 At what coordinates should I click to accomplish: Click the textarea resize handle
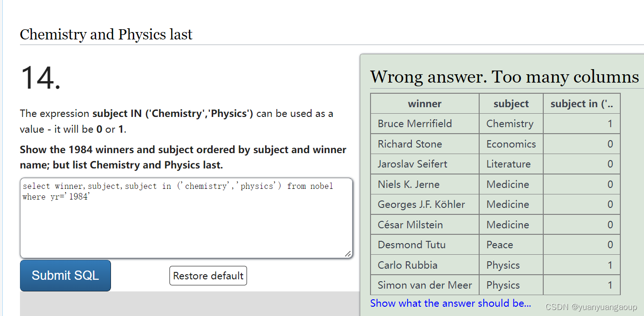(x=348, y=254)
